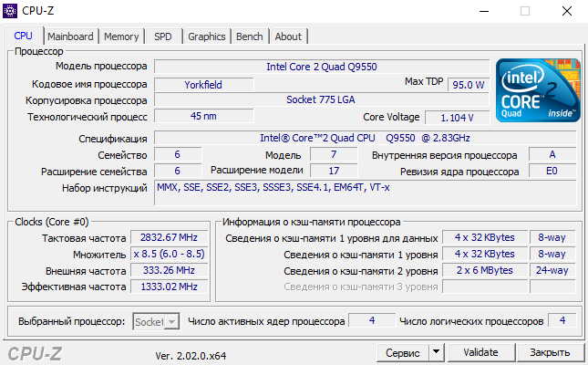Click the 45 nm technology value

tap(203, 116)
